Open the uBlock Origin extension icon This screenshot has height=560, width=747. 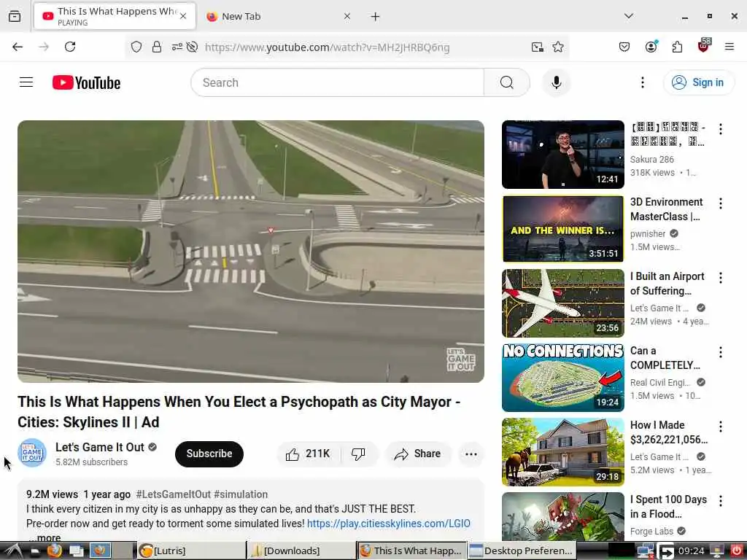[703, 46]
